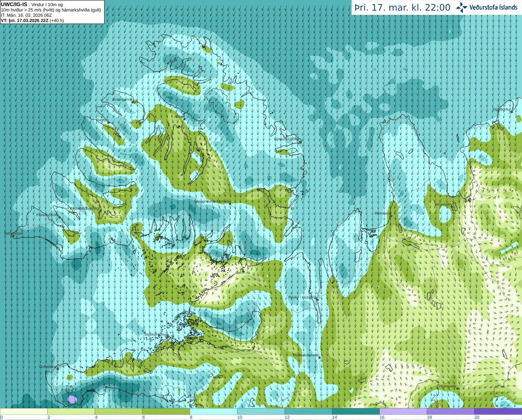Select the Patreksfjörður station marker

click(60, 217)
